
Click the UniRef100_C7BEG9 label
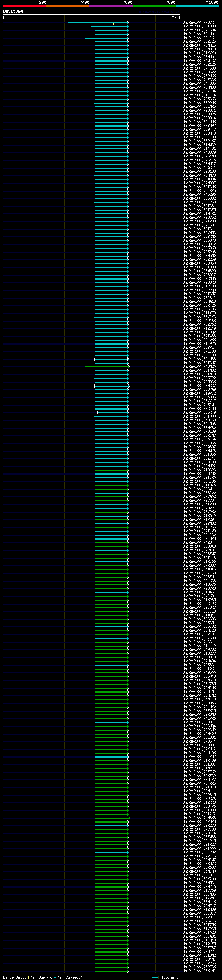pos(199,432)
